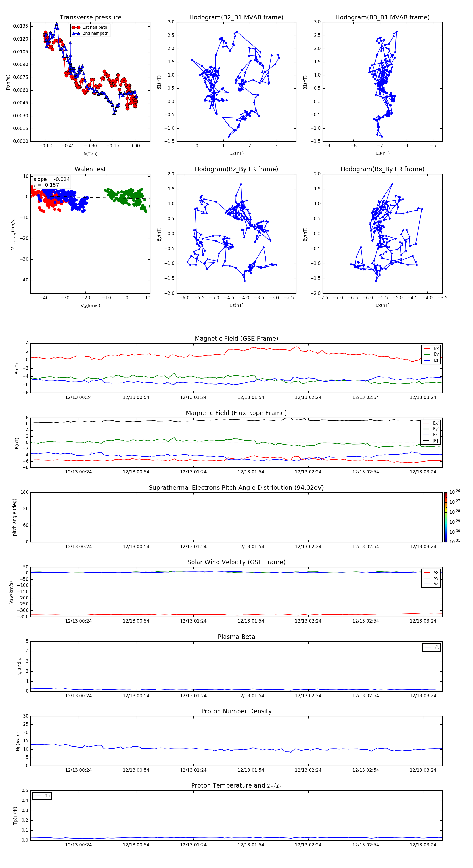Click the "Bx(nT)" x-axis label
This screenshot has width=473, height=868.
click(x=382, y=306)
